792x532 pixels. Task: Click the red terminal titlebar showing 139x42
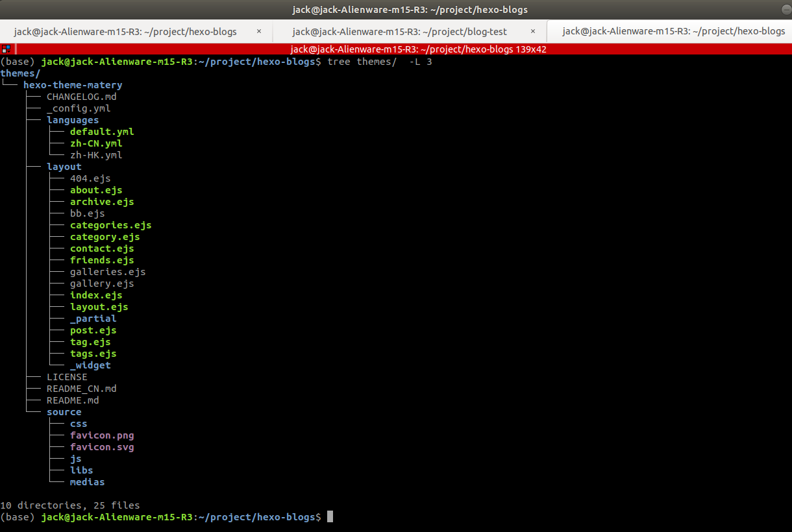pos(396,49)
